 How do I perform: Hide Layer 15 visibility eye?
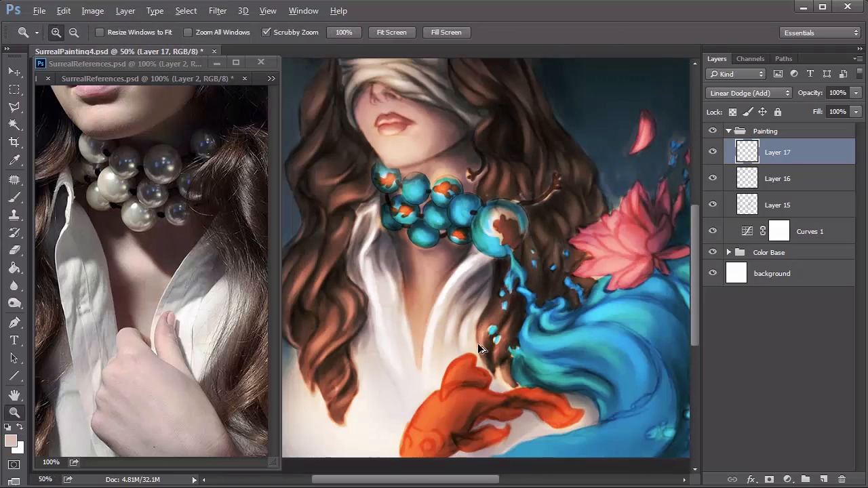pyautogui.click(x=713, y=205)
